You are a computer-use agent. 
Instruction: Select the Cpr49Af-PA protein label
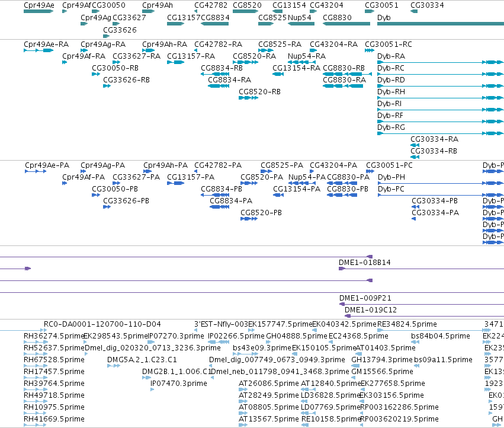[x=84, y=177]
